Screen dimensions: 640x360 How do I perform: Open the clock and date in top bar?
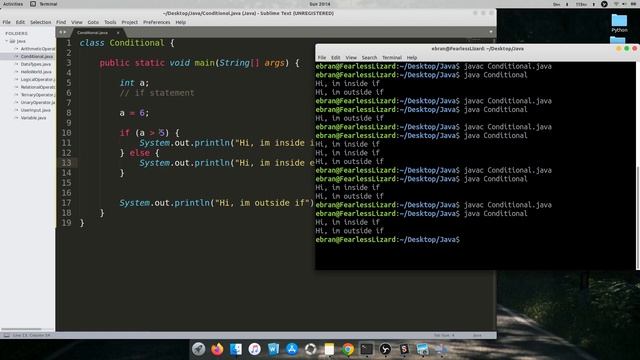320,4
